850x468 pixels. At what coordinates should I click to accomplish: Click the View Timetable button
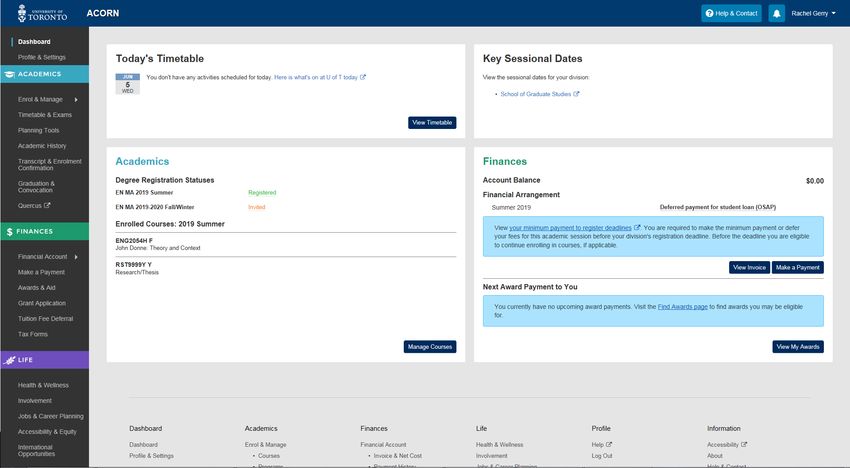tap(432, 123)
